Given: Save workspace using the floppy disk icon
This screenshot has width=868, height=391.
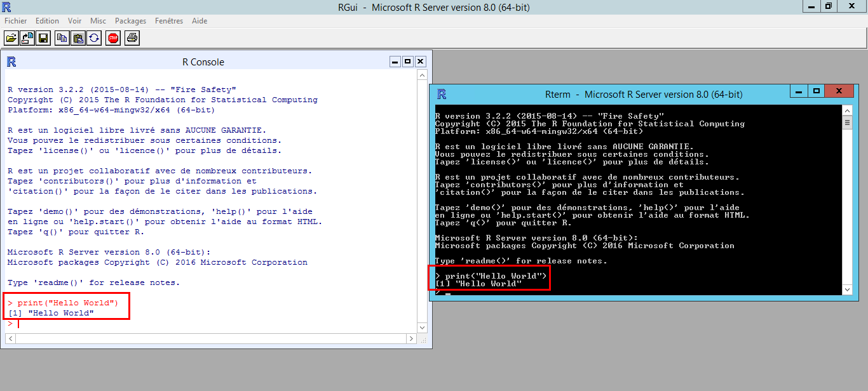Looking at the screenshot, I should coord(43,38).
